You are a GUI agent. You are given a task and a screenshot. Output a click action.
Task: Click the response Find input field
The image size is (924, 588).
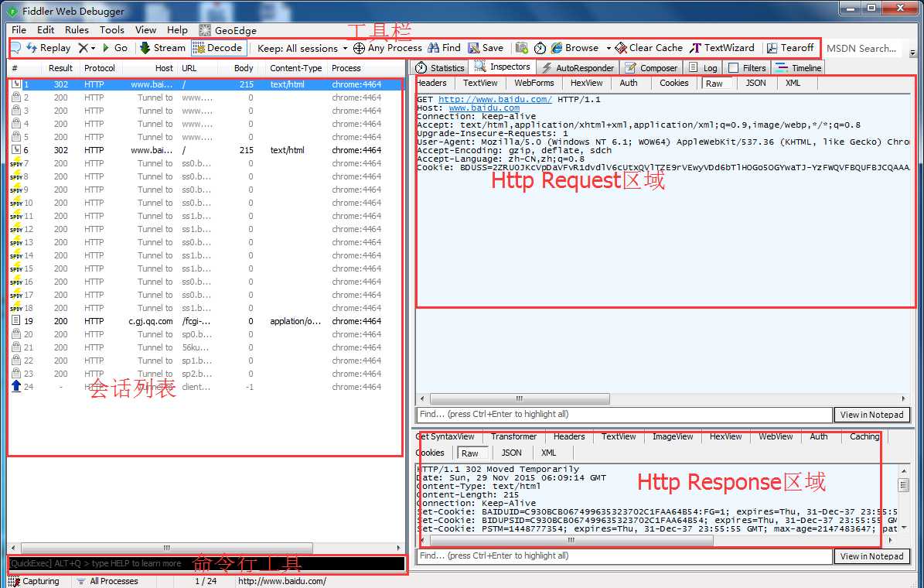coord(624,556)
